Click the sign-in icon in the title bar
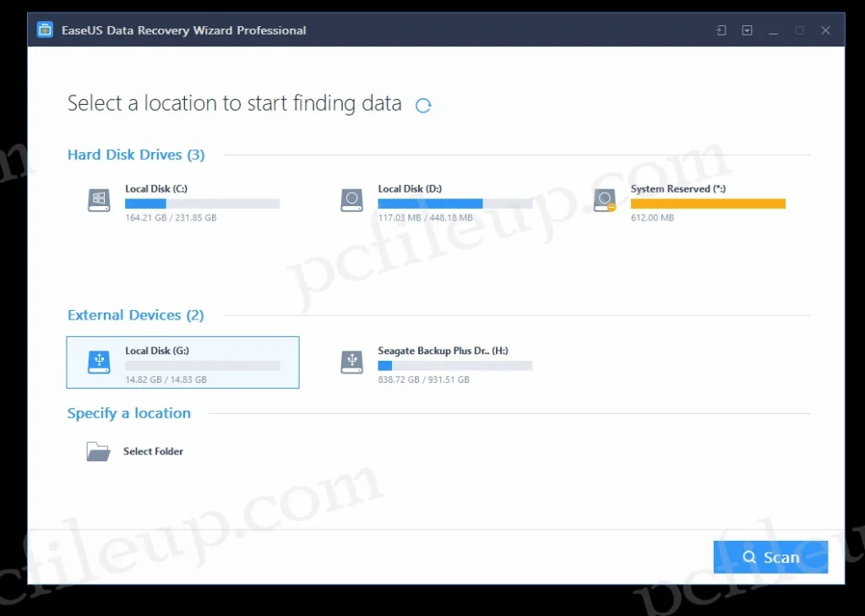The width and height of the screenshot is (865, 616). (720, 30)
